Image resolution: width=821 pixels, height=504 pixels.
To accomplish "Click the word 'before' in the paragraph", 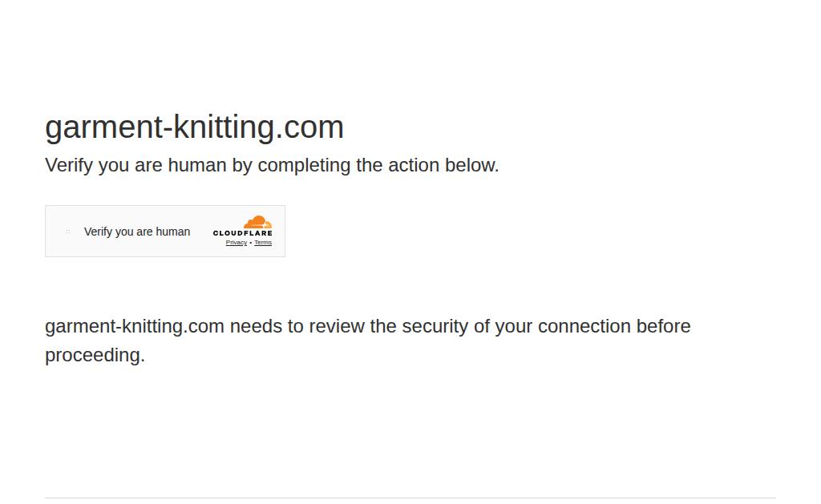I will click(663, 326).
